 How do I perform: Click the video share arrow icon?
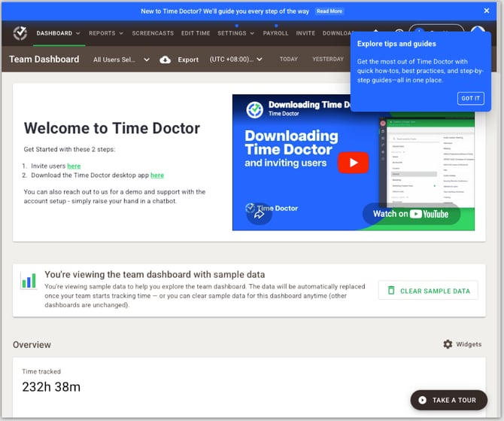pos(259,215)
